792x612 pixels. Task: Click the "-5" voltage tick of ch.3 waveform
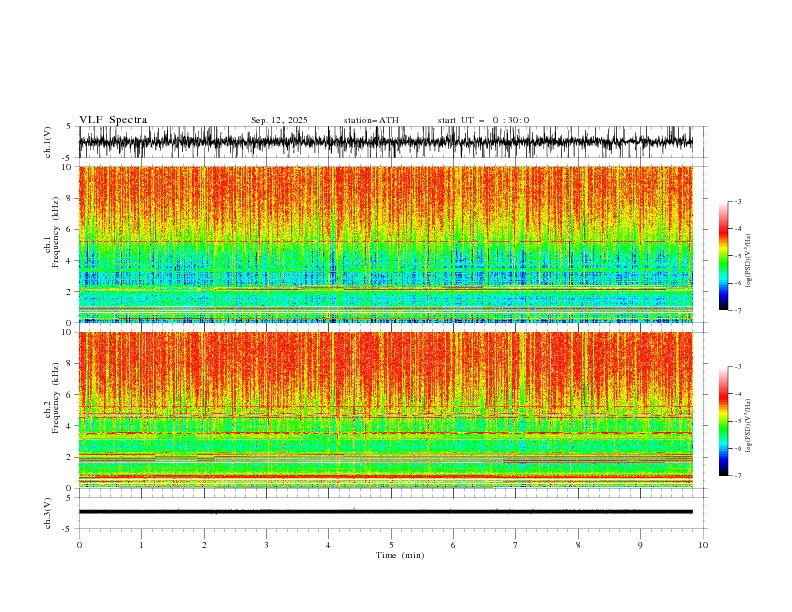coord(67,529)
